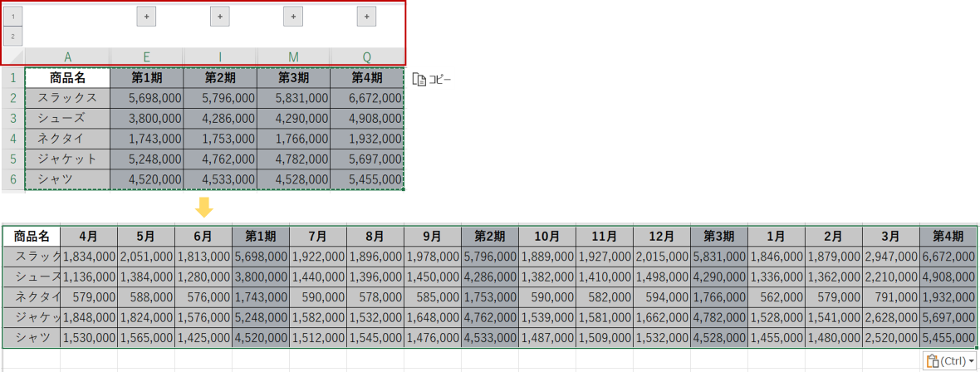Click the シューズ cell in upper table
The height and width of the screenshot is (372, 980).
[x=67, y=119]
